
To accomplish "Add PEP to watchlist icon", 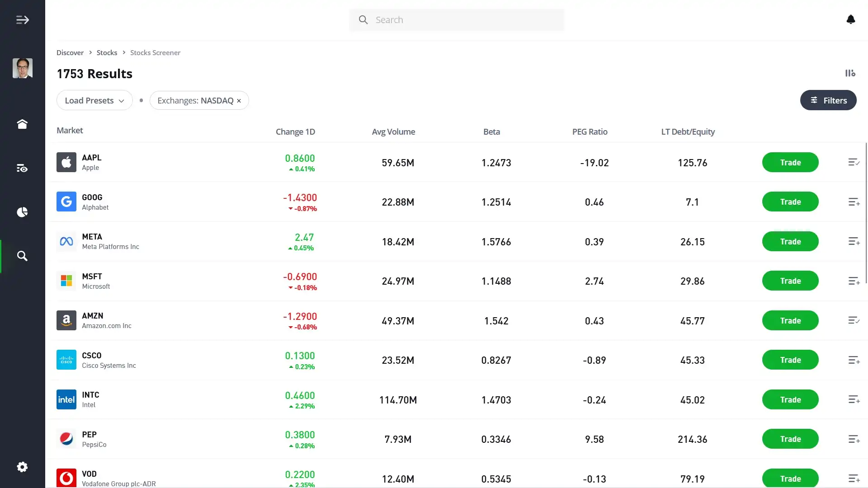I will (x=854, y=439).
